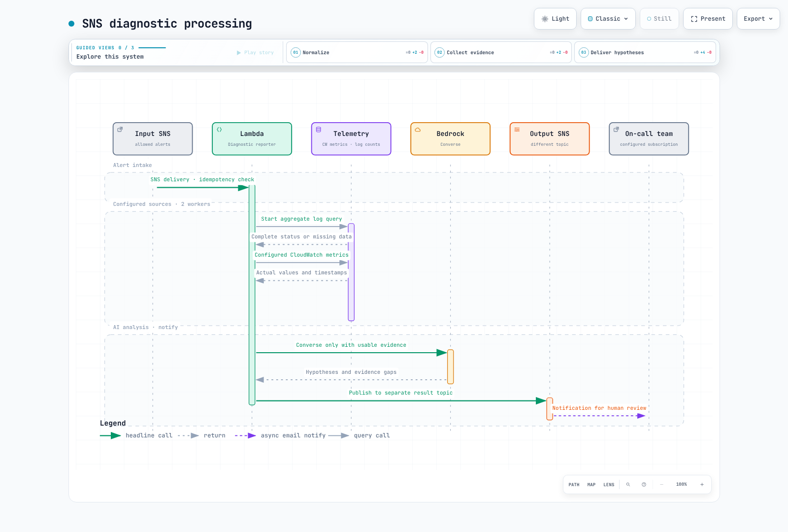Open the Classic style dropdown

pos(608,19)
